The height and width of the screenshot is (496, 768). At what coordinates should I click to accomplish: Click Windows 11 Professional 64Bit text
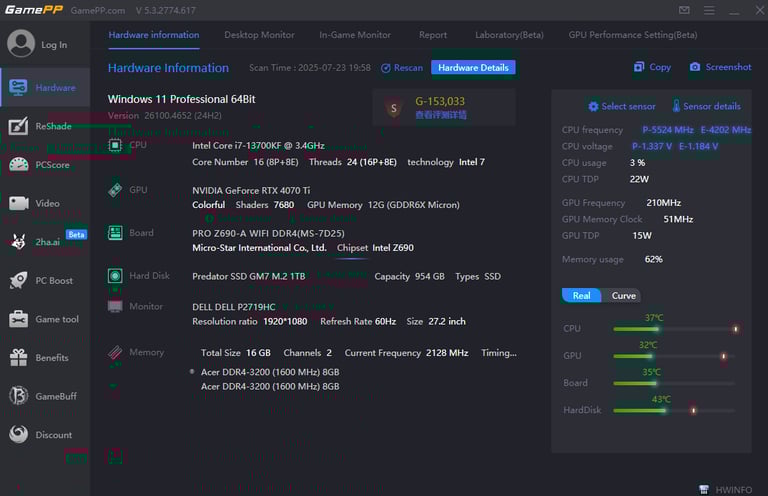(182, 99)
